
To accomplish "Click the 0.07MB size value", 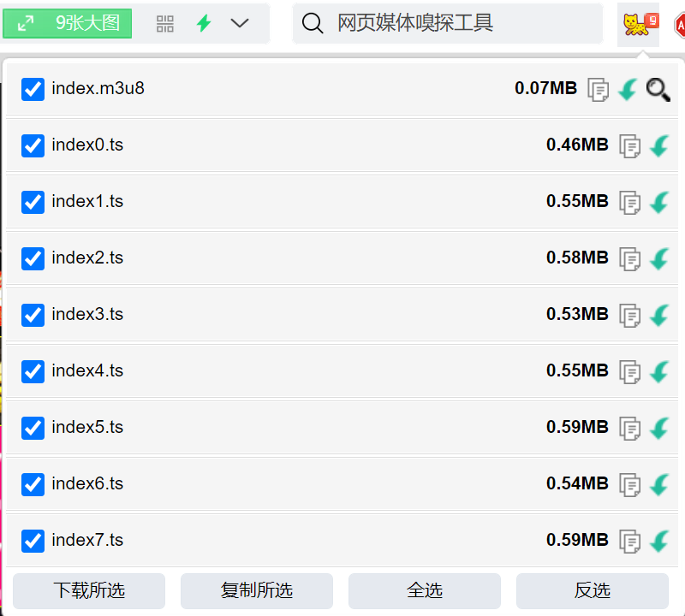I will click(545, 88).
